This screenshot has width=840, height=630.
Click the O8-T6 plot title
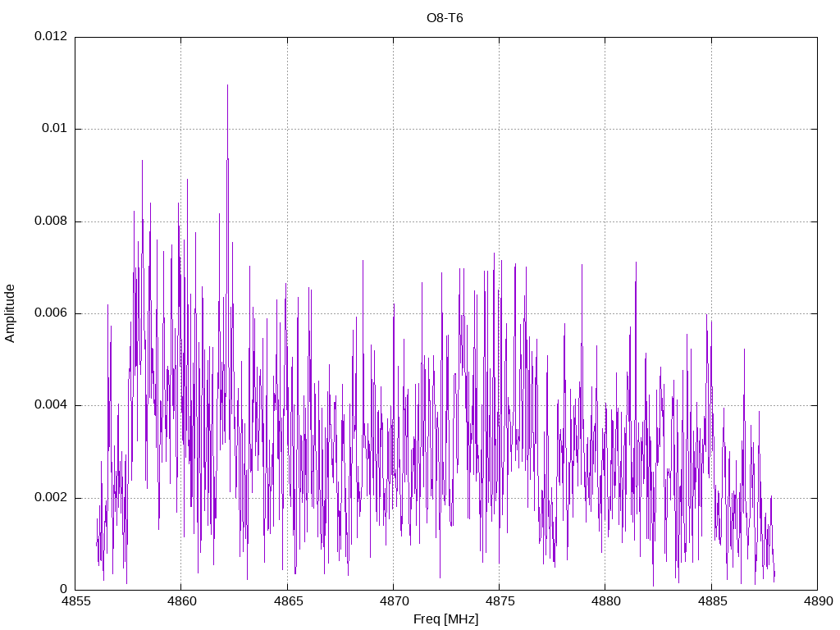(x=445, y=18)
